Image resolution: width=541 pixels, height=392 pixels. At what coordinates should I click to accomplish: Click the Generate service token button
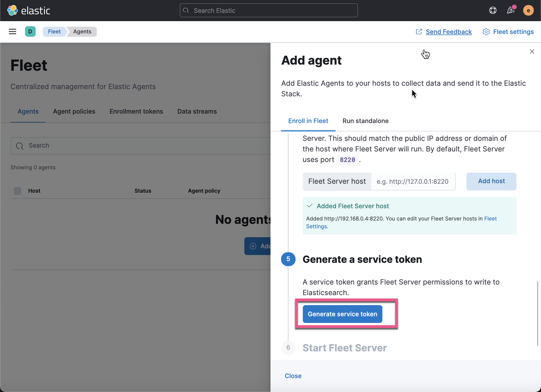pyautogui.click(x=342, y=314)
